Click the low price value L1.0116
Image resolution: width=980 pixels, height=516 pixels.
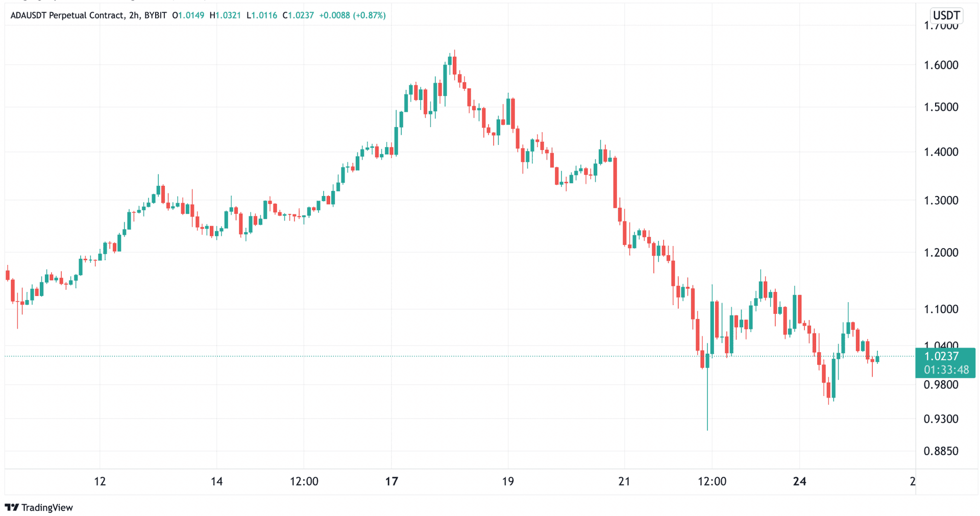[262, 15]
